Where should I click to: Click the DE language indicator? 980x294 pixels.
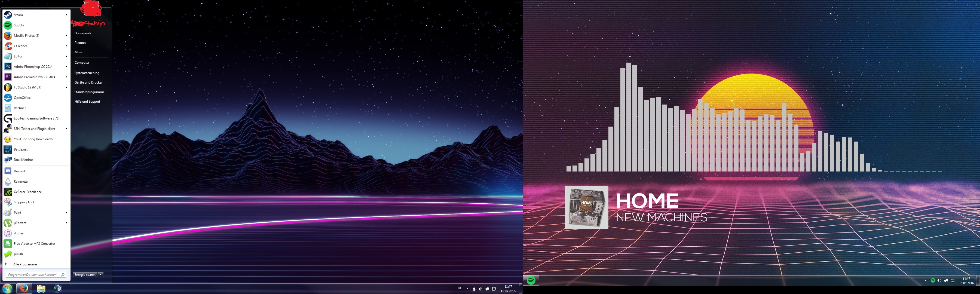(x=460, y=288)
